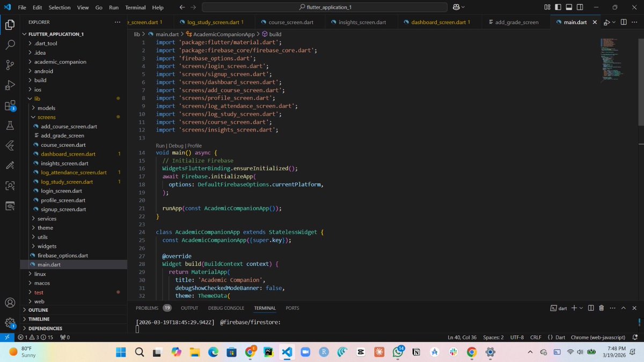Open the Source Control view
The width and height of the screenshot is (644, 362).
[x=10, y=65]
